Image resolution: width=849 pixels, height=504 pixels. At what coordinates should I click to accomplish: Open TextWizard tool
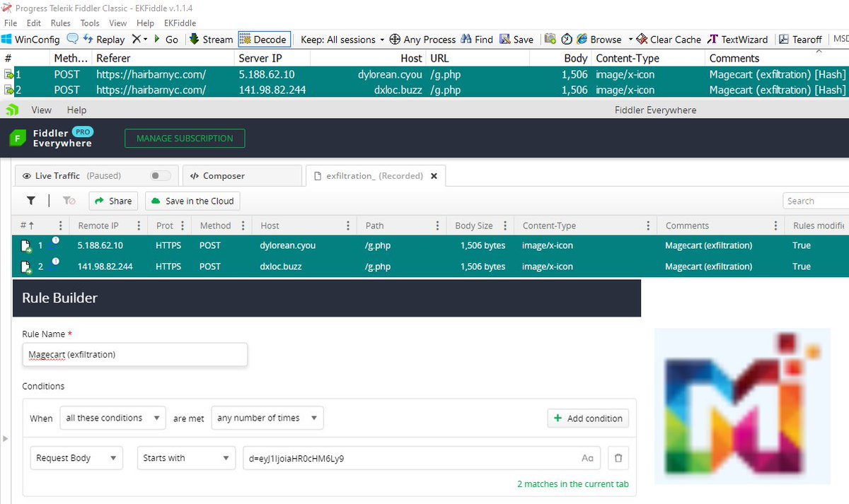(737, 40)
